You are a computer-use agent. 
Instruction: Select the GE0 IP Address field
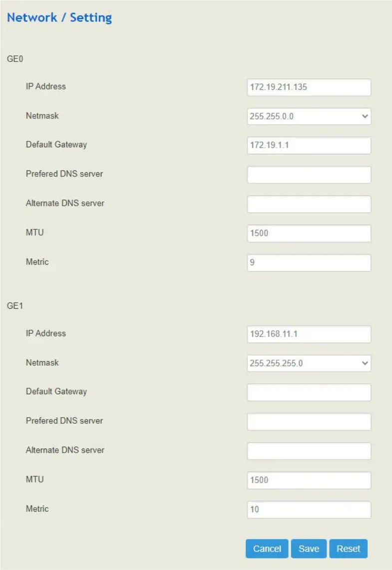(x=309, y=87)
